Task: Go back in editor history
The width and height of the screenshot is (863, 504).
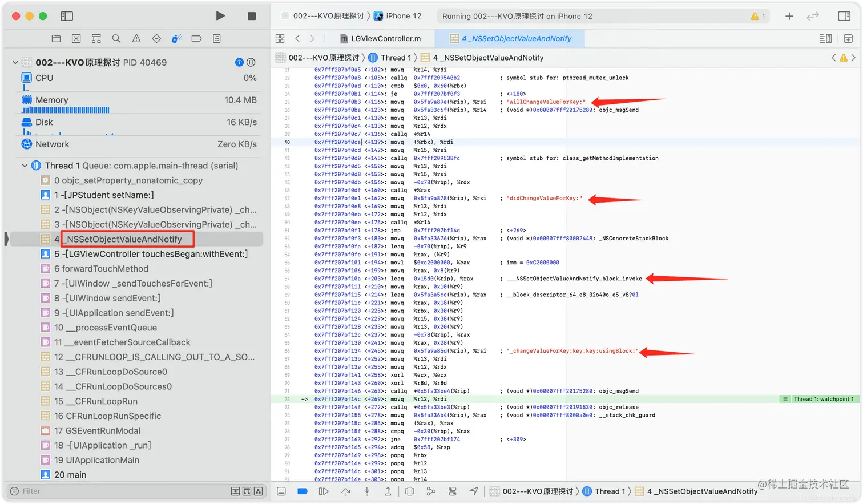Action: (297, 38)
